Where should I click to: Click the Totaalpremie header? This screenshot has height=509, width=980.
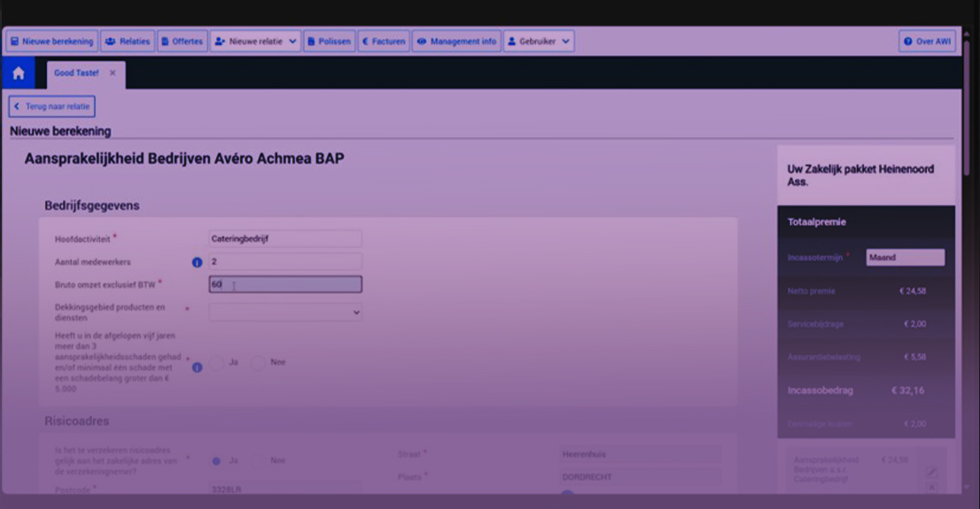[816, 221]
